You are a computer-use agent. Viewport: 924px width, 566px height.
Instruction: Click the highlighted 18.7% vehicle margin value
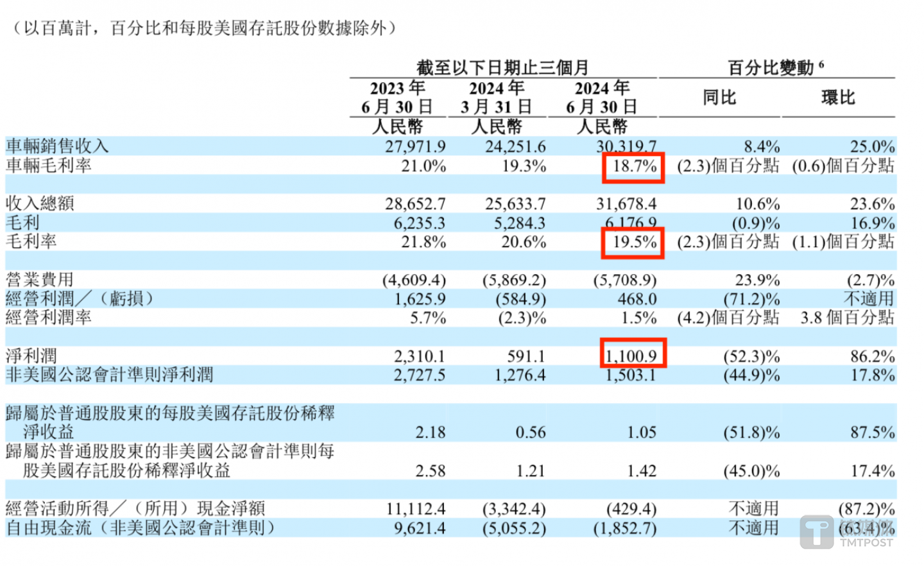(633, 166)
